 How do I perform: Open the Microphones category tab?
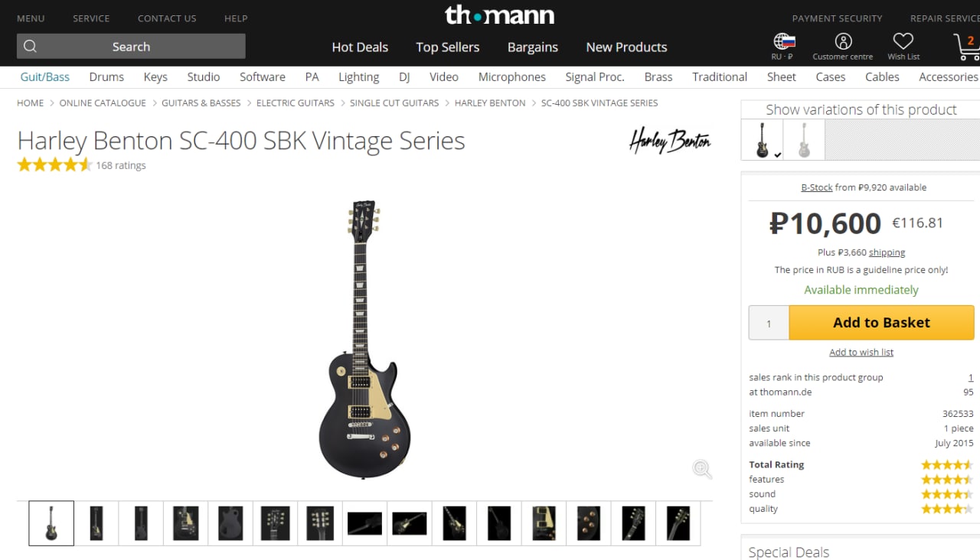pos(512,77)
